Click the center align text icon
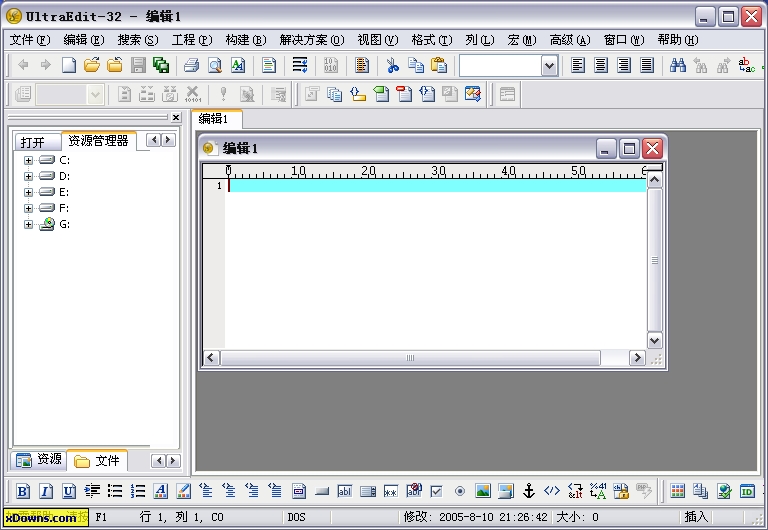Image resolution: width=768 pixels, height=530 pixels. (x=601, y=65)
